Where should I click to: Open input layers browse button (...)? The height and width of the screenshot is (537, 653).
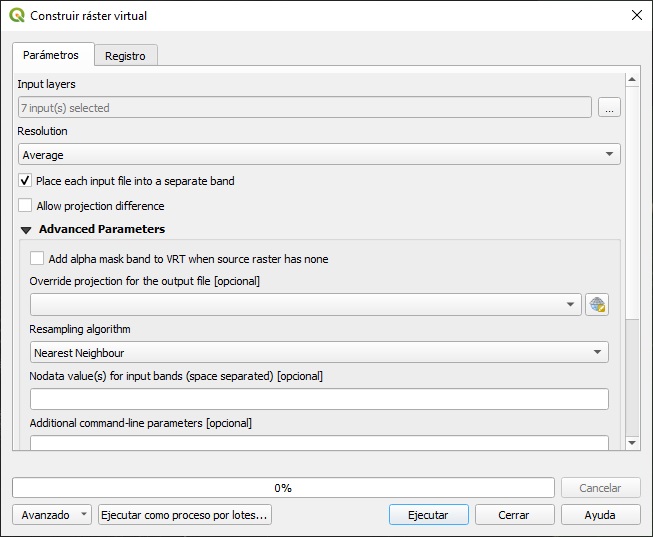[x=609, y=107]
